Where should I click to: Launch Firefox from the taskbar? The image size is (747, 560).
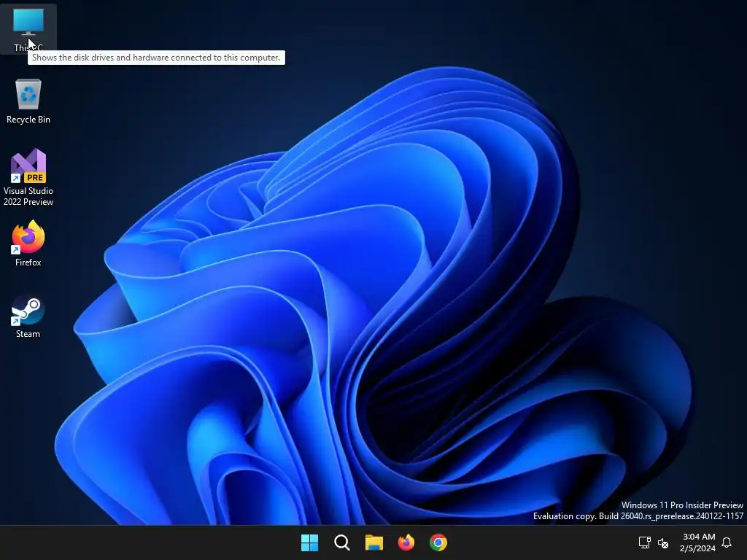[406, 542]
